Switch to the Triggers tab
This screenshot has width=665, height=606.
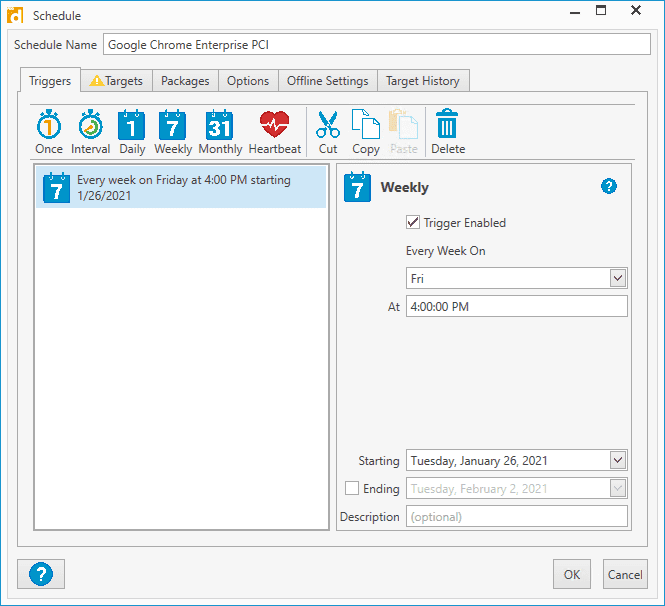click(x=50, y=81)
